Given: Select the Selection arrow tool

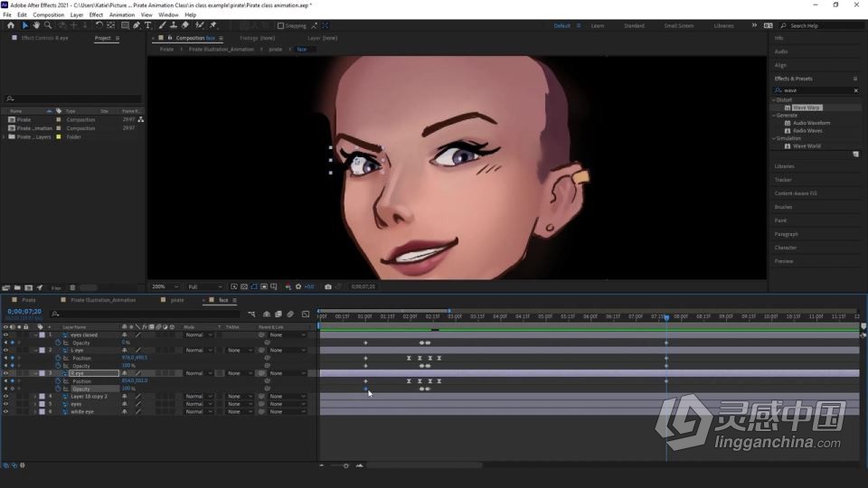Looking at the screenshot, I should [25, 25].
